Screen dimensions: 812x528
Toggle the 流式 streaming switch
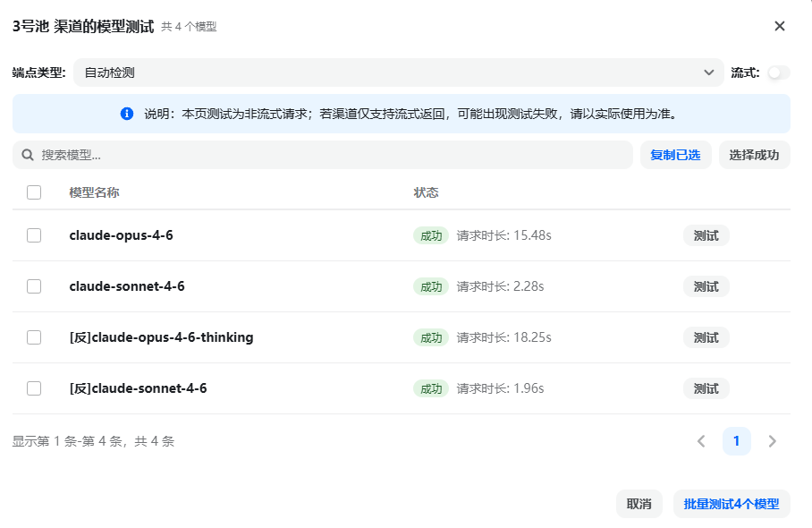coord(778,72)
